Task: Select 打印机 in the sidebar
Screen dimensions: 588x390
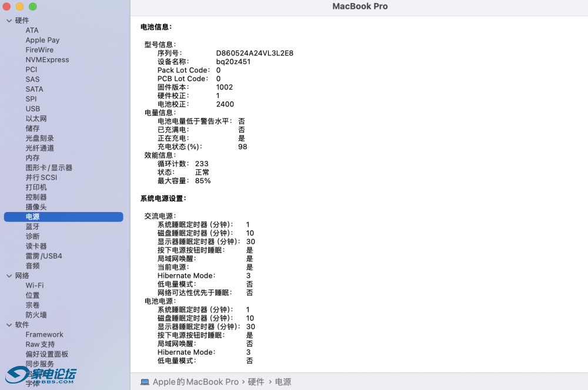Action: pos(36,187)
